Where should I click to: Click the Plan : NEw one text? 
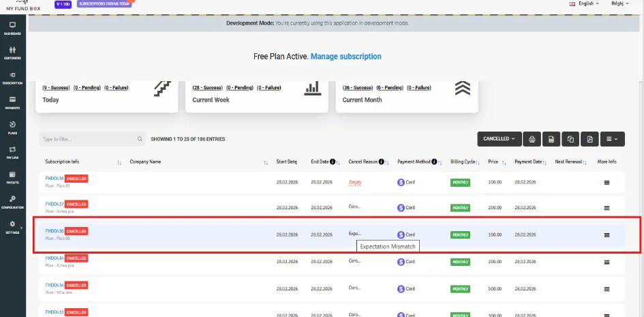59,292
